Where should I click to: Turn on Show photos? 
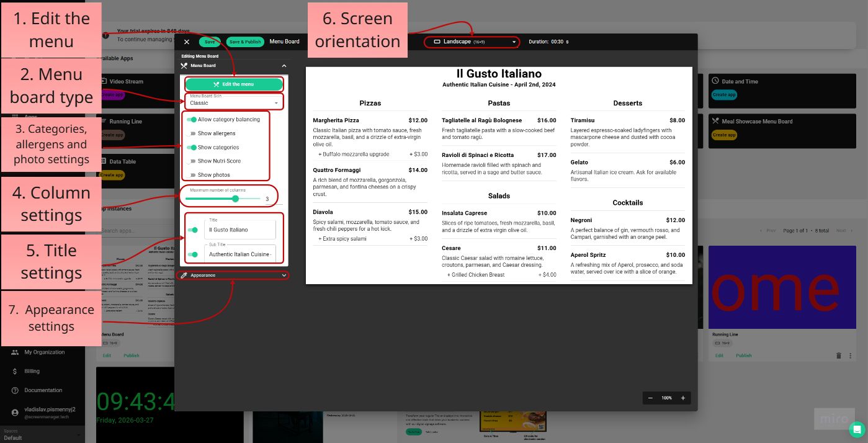point(194,174)
